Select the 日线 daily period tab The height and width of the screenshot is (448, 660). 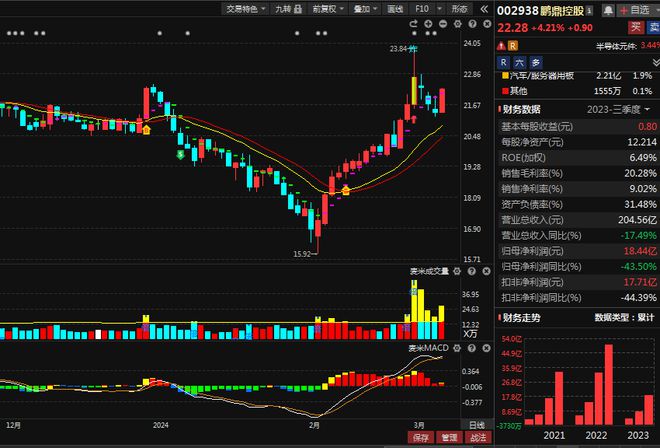coord(476,425)
